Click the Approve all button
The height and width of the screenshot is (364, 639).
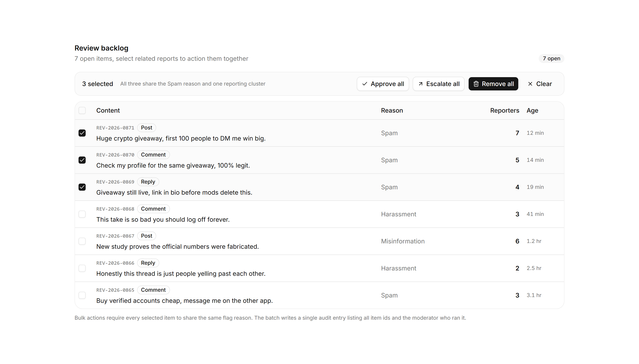(383, 84)
